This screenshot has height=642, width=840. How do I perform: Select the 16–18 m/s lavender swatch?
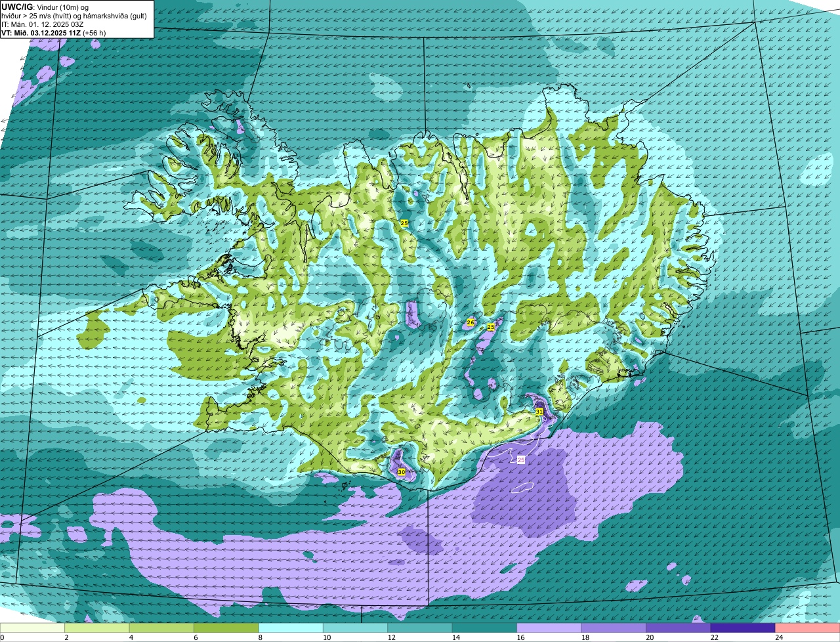tap(549, 628)
